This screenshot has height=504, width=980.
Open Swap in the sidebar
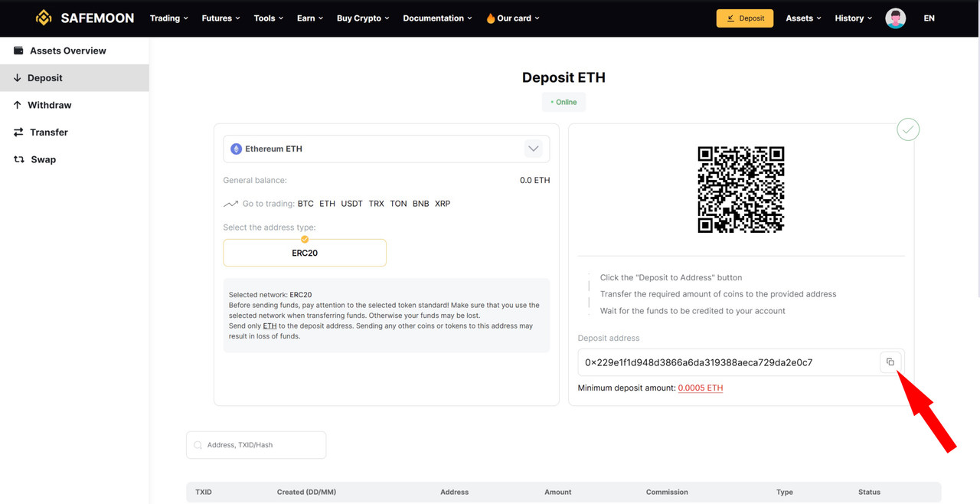pyautogui.click(x=74, y=159)
